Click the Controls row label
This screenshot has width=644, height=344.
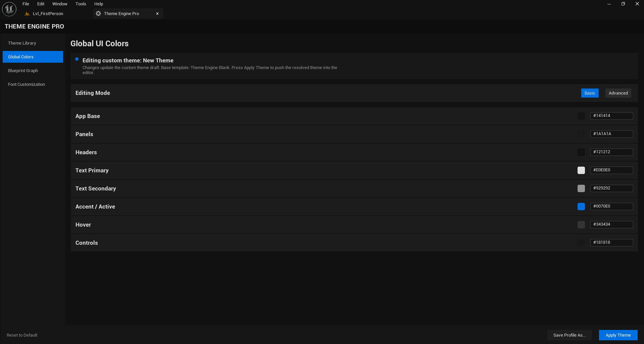point(87,243)
